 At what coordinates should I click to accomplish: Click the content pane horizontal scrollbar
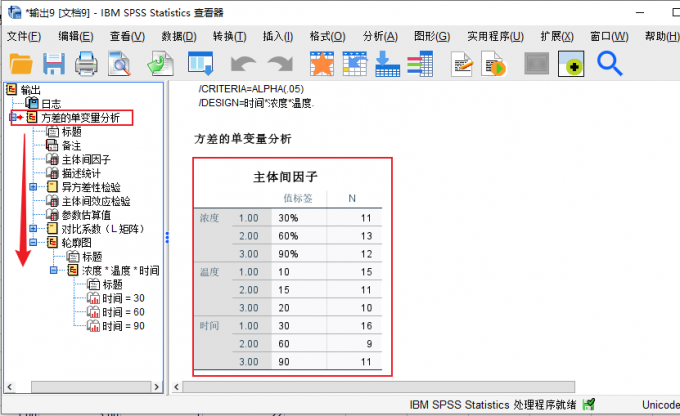point(379,387)
